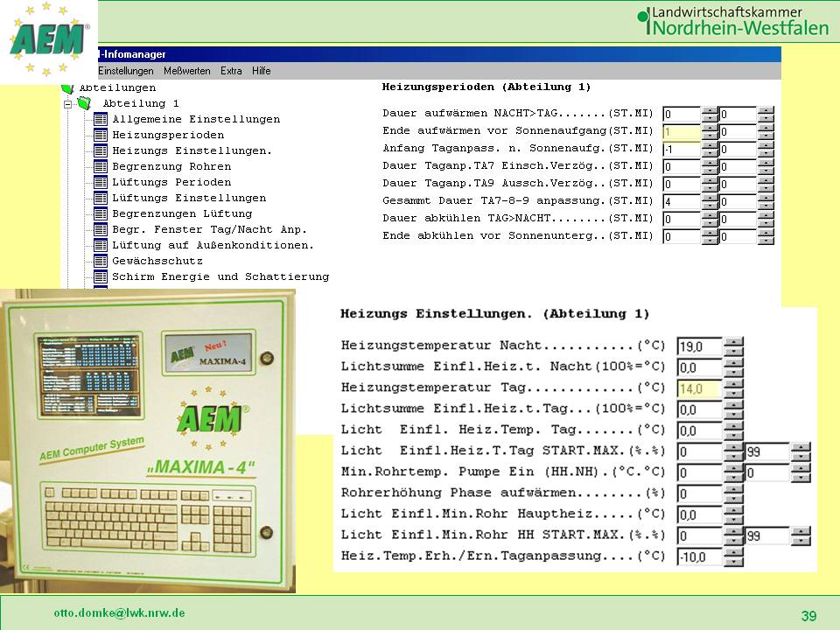Viewport: 840px width, 630px height.
Task: Click the Allgemeine Einstellungen list icon
Action: click(101, 119)
